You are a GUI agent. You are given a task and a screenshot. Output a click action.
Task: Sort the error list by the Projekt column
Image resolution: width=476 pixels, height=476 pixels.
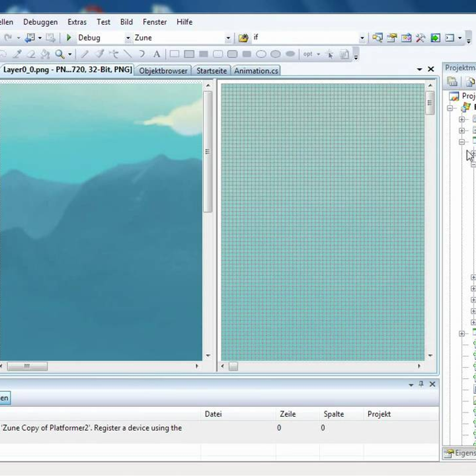point(401,414)
